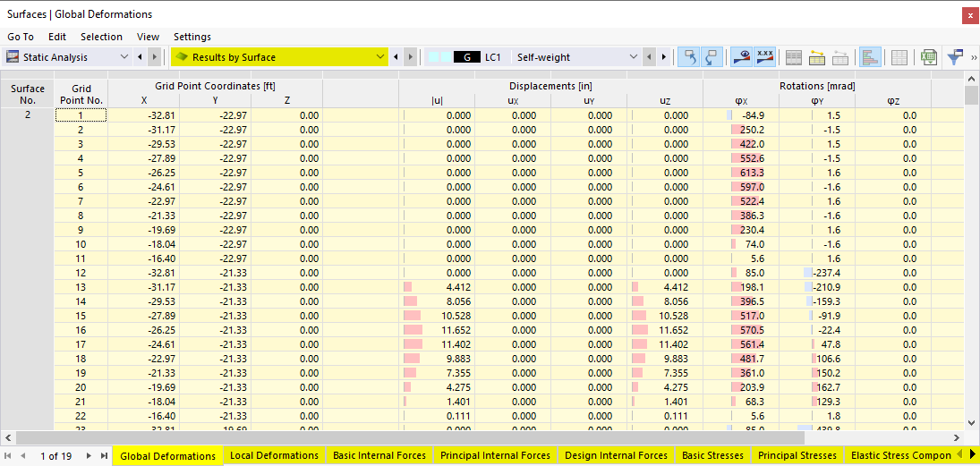Expand toolbar overflow chevron at far right

974,57
